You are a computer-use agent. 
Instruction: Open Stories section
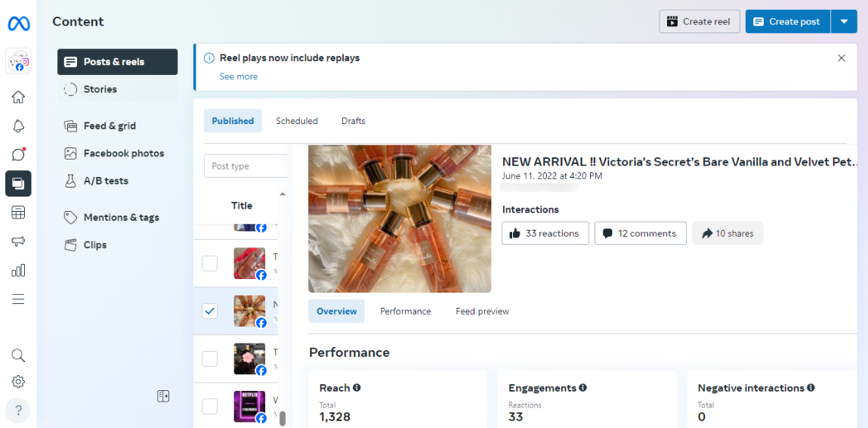(x=117, y=89)
